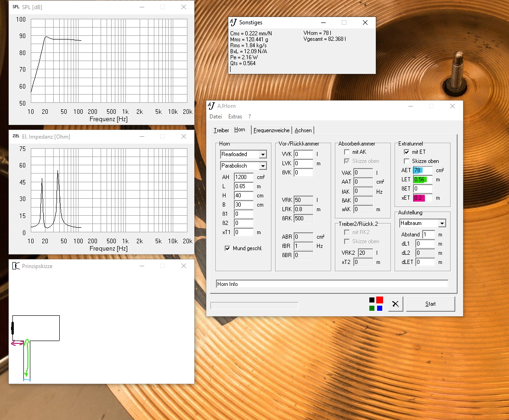Viewport: 509px width, 420px height.
Task: Click the ZEL impedance window title icon
Action: coord(16,136)
